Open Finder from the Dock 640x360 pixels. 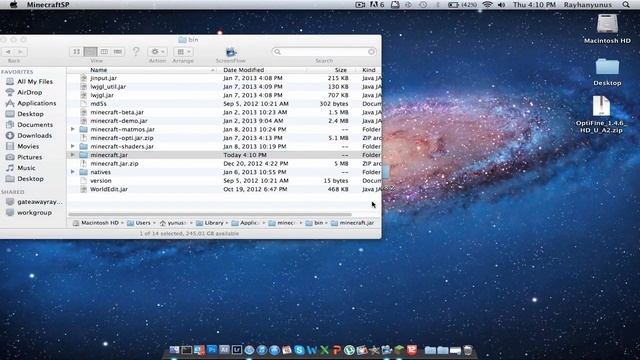pos(174,350)
